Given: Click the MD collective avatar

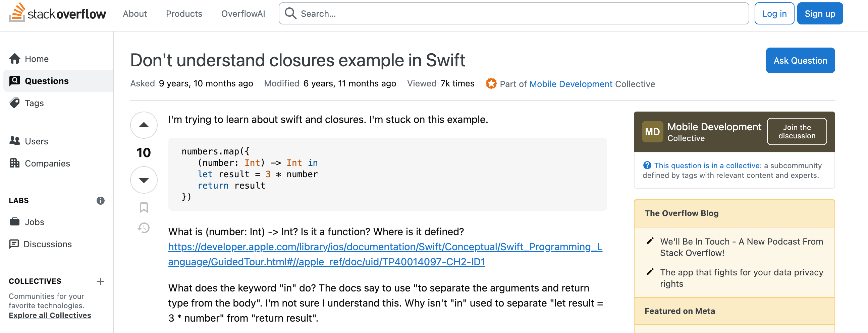Looking at the screenshot, I should tap(652, 132).
